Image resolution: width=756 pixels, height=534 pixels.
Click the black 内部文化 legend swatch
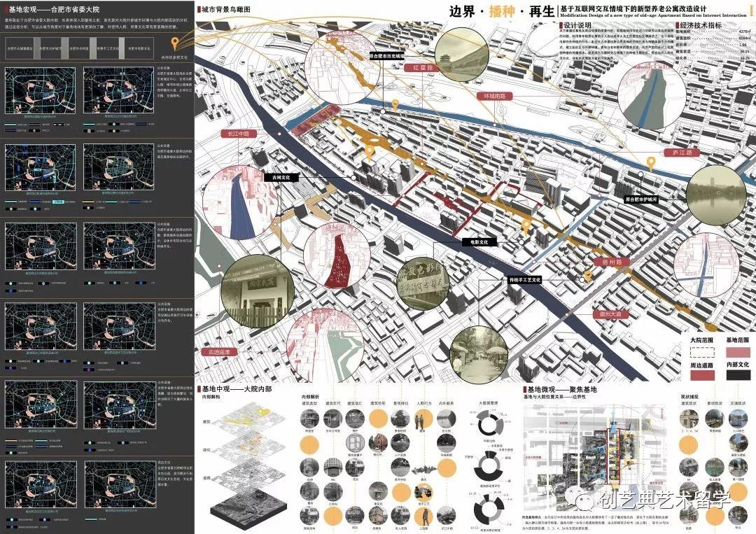[x=738, y=375]
